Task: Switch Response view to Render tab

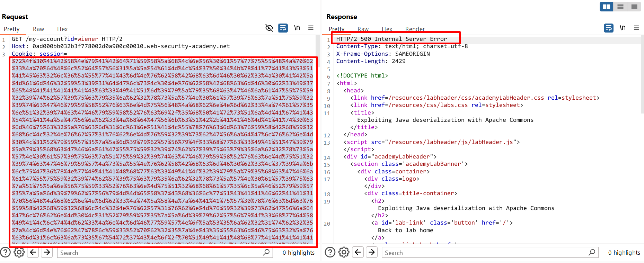Action: [x=415, y=29]
